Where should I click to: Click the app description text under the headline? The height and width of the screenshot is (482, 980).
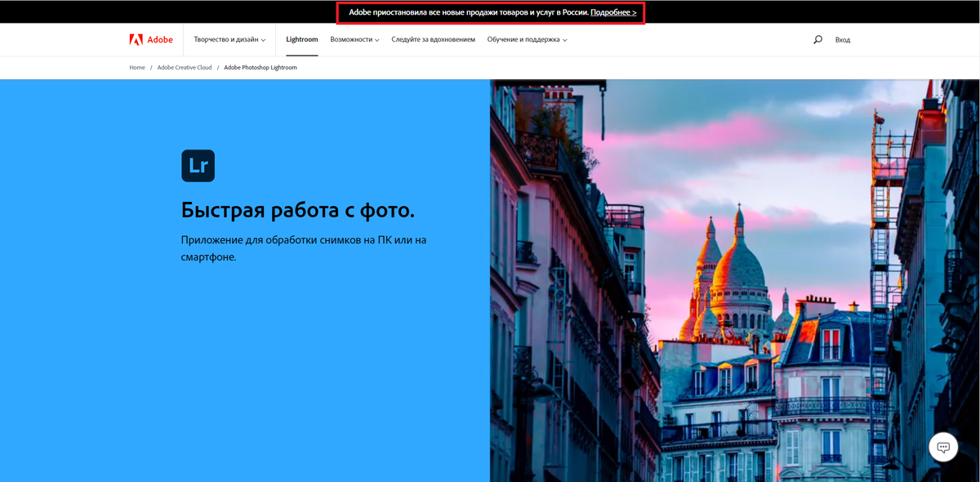click(x=302, y=248)
